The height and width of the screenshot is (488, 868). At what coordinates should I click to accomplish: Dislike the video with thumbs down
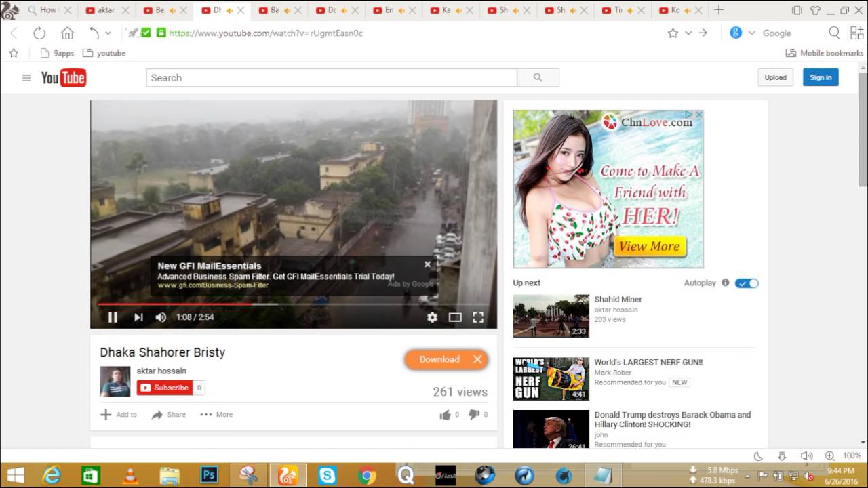click(474, 414)
